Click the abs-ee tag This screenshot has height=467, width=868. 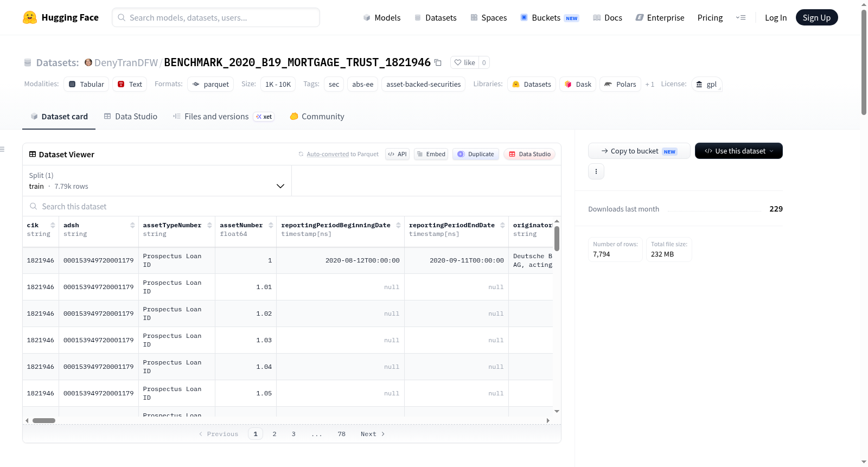(x=363, y=84)
